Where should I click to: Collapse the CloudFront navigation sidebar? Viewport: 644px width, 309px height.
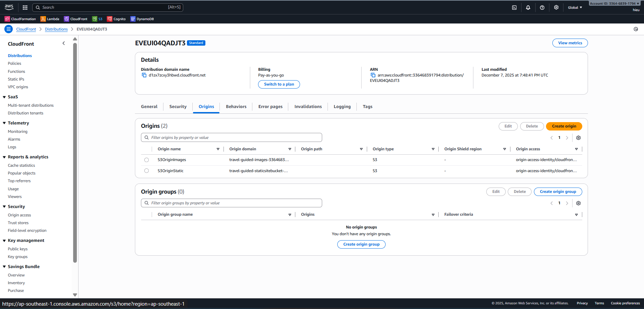pos(63,43)
